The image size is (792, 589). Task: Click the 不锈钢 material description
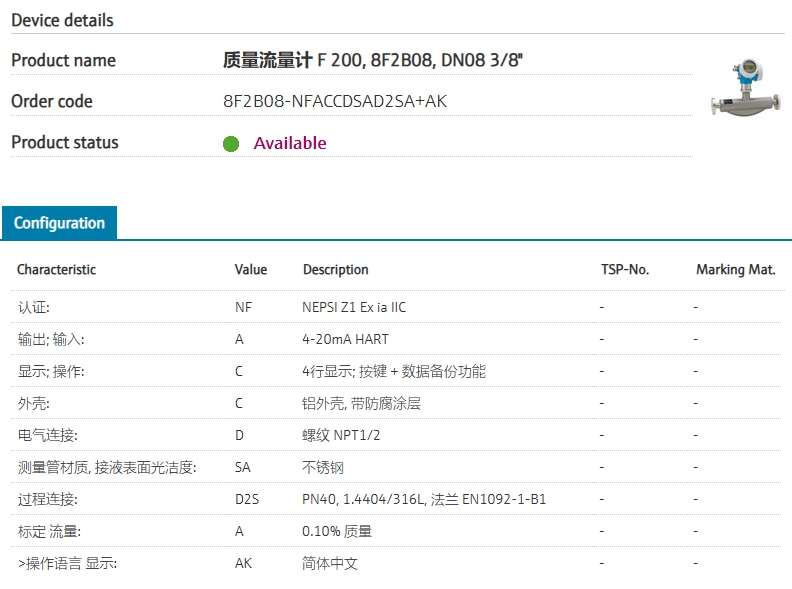(x=323, y=467)
